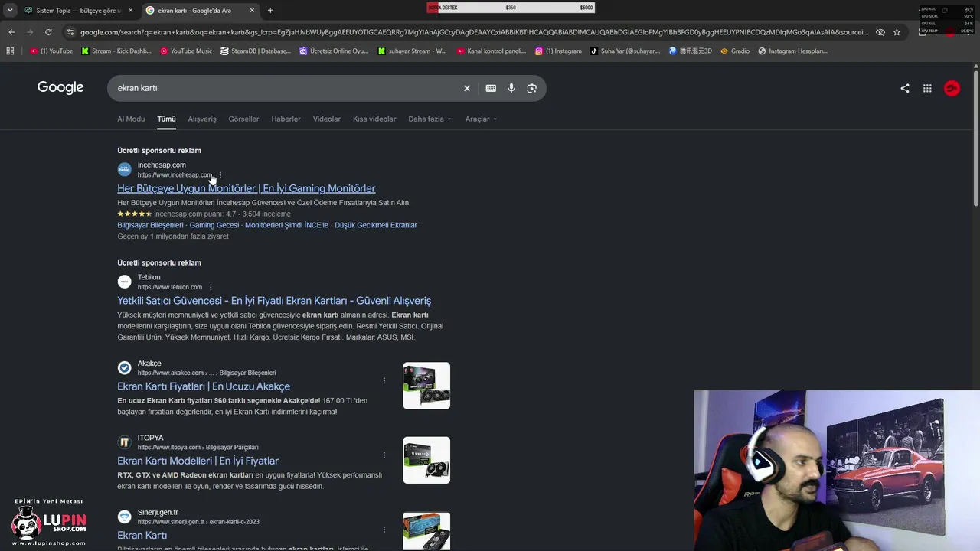Open the Görseller results tab
The height and width of the screenshot is (551, 980).
point(243,119)
